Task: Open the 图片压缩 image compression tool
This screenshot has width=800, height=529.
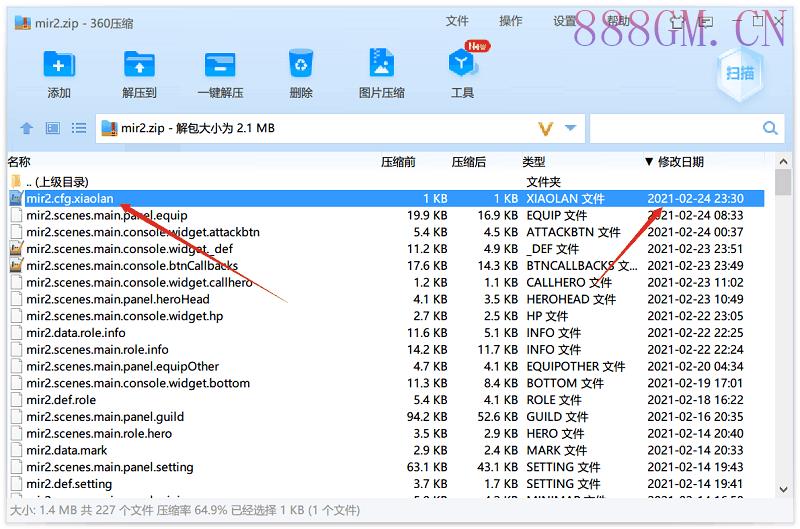Action: pos(381,63)
